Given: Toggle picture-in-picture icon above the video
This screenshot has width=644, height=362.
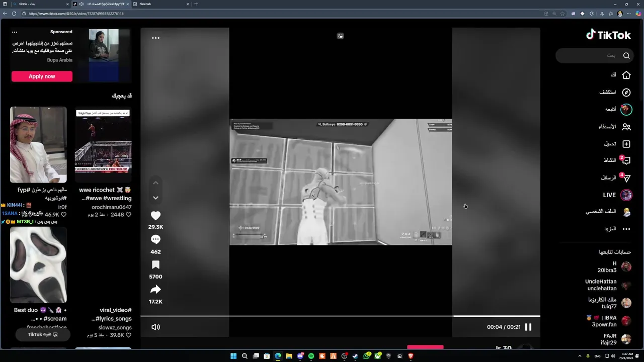Looking at the screenshot, I should (340, 36).
